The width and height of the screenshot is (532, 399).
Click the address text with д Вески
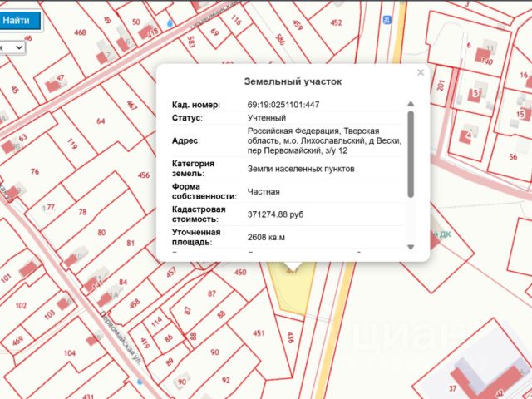[324, 140]
